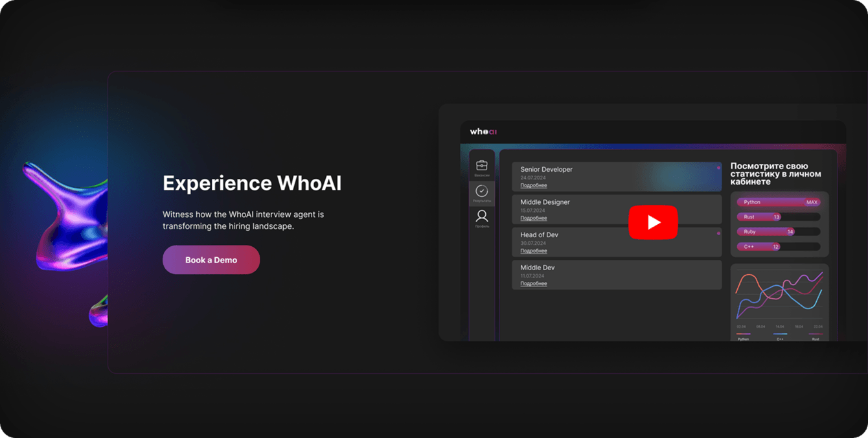
Task: Open Подробнее link under Middle Dev
Action: tap(534, 284)
